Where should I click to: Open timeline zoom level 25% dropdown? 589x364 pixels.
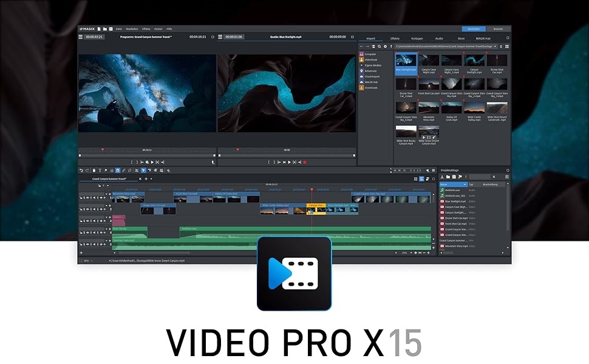pyautogui.click(x=410, y=253)
